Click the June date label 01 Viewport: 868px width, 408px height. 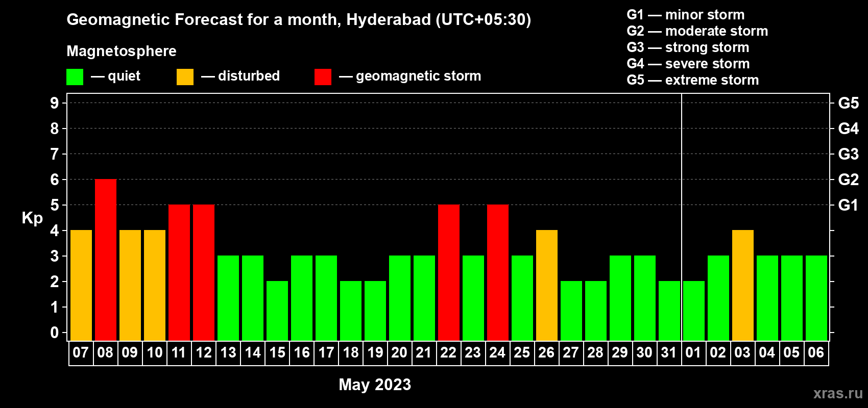(x=693, y=352)
